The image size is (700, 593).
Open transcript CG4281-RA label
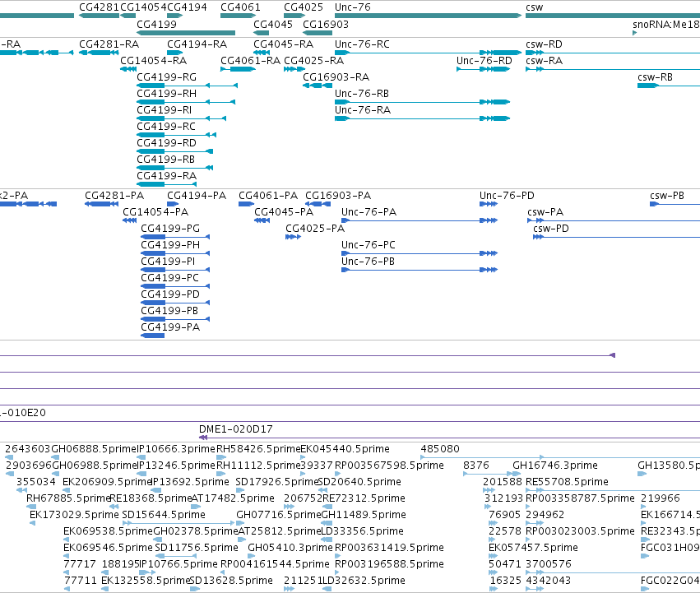pos(109,44)
